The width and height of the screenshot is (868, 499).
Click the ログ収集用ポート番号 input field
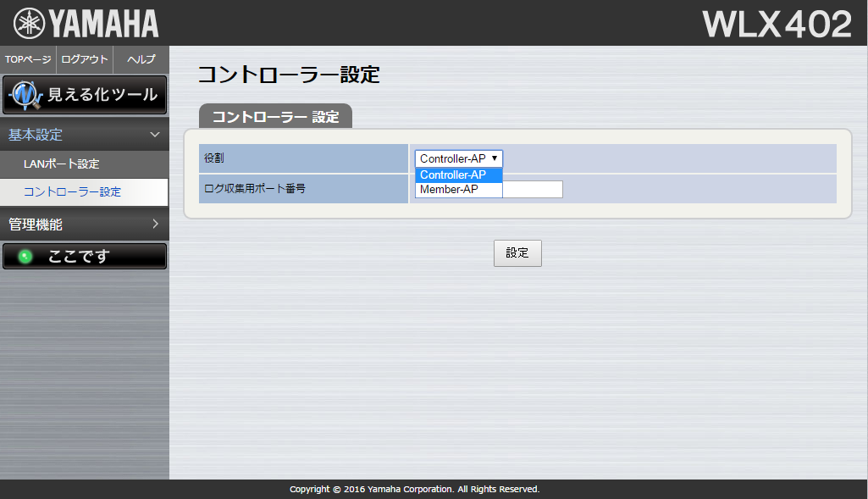pos(534,190)
